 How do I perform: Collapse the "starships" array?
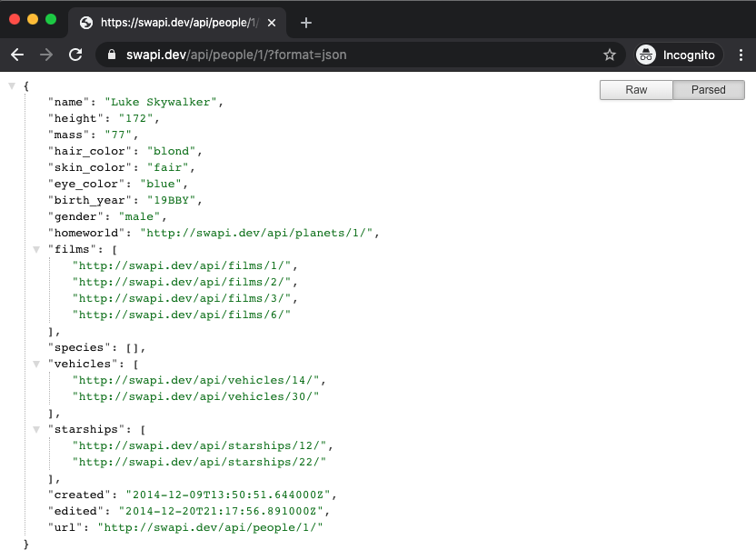click(x=35, y=429)
